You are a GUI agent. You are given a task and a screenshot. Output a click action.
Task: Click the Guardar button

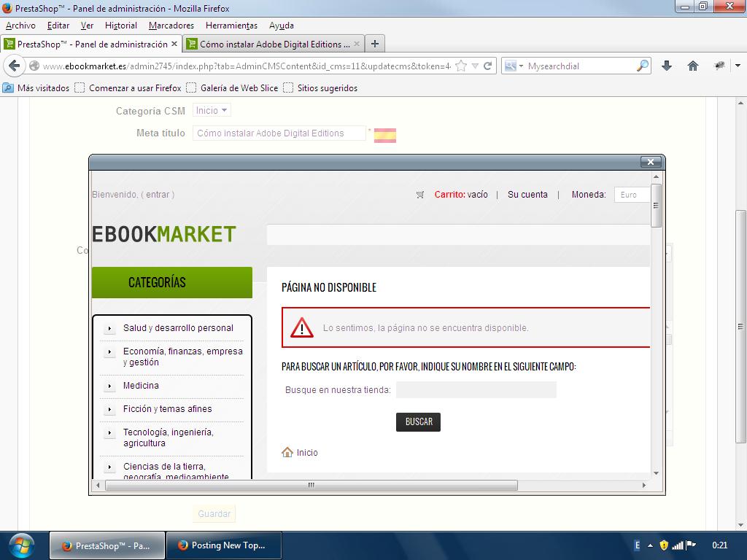pyautogui.click(x=214, y=514)
